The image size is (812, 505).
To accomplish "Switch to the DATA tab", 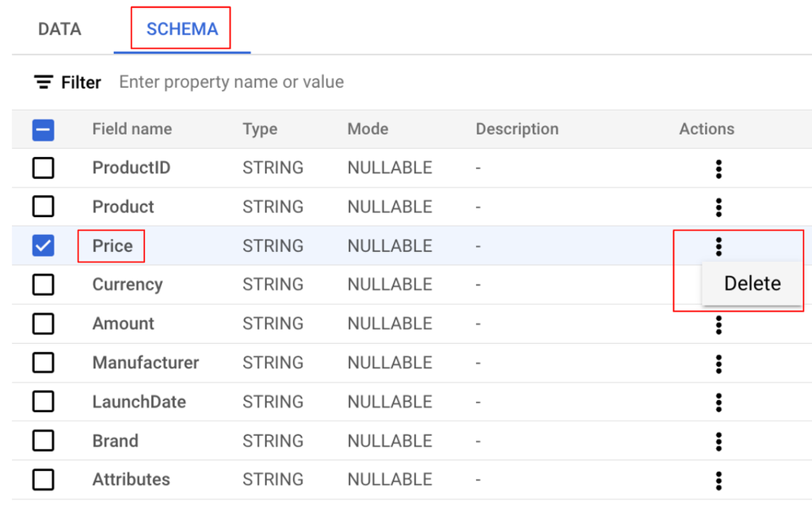I will 59,29.
